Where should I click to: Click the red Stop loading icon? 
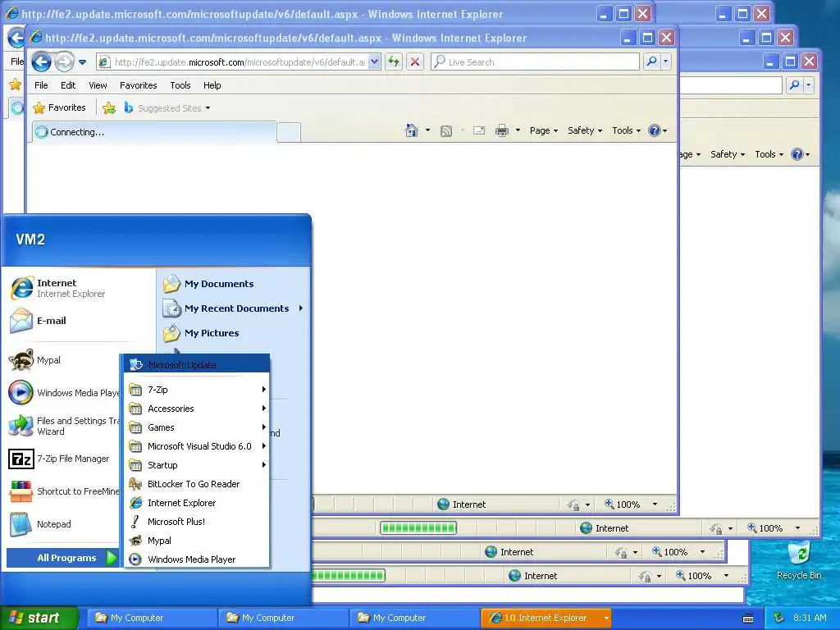point(414,62)
